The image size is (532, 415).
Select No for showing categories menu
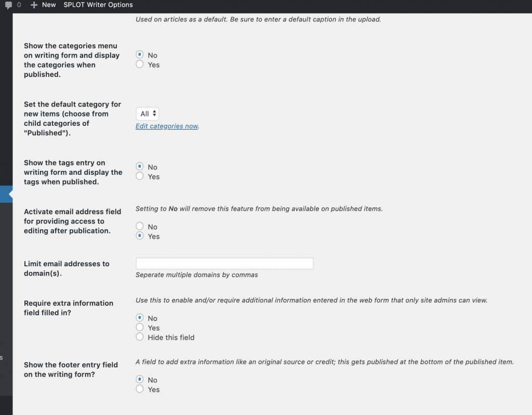(140, 55)
